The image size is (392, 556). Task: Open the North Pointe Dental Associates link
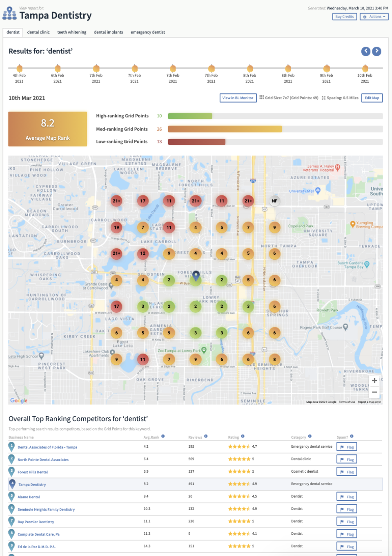(43, 460)
